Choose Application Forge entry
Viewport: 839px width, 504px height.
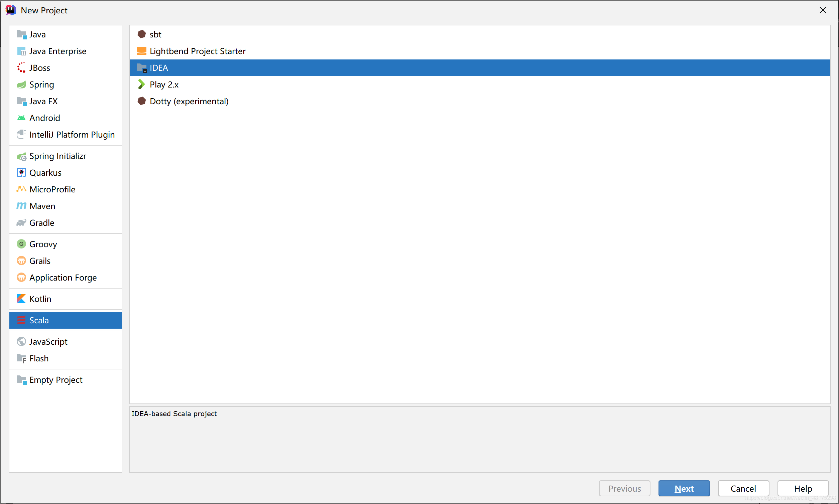click(x=66, y=277)
